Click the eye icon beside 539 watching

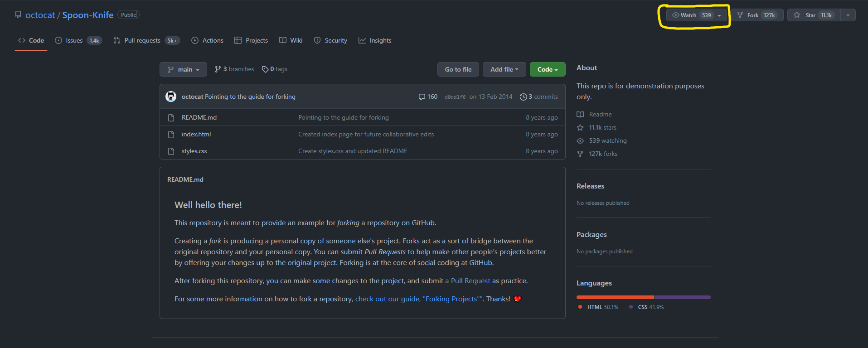coord(580,140)
